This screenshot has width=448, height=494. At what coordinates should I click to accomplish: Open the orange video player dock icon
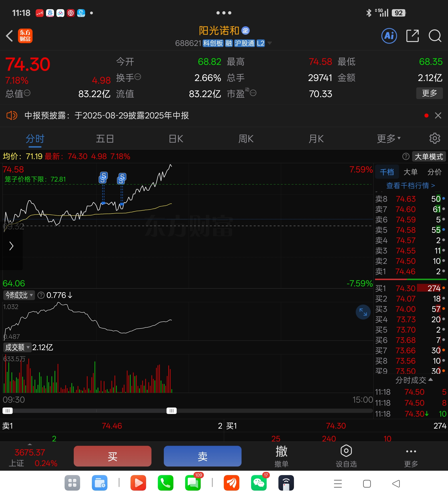(138, 483)
